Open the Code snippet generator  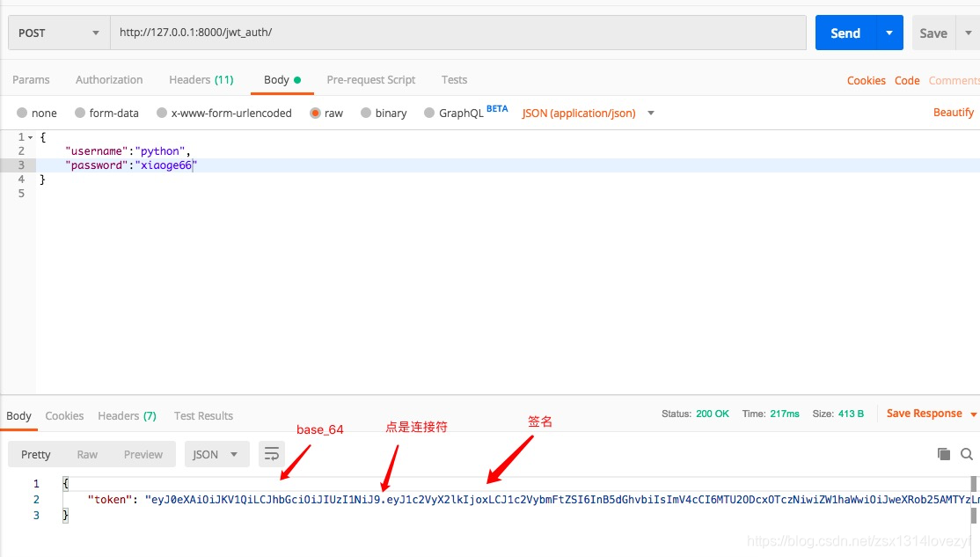[x=907, y=80]
